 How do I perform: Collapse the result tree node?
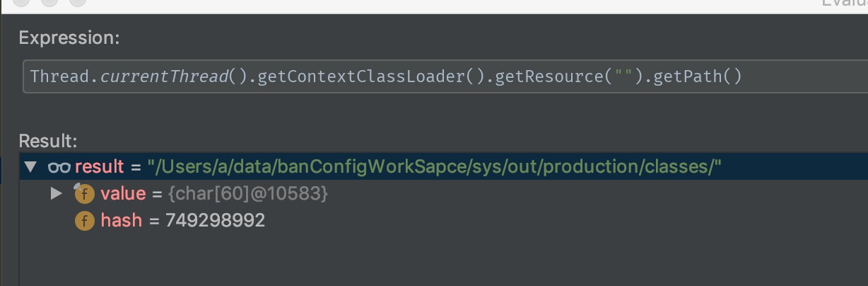pos(30,167)
